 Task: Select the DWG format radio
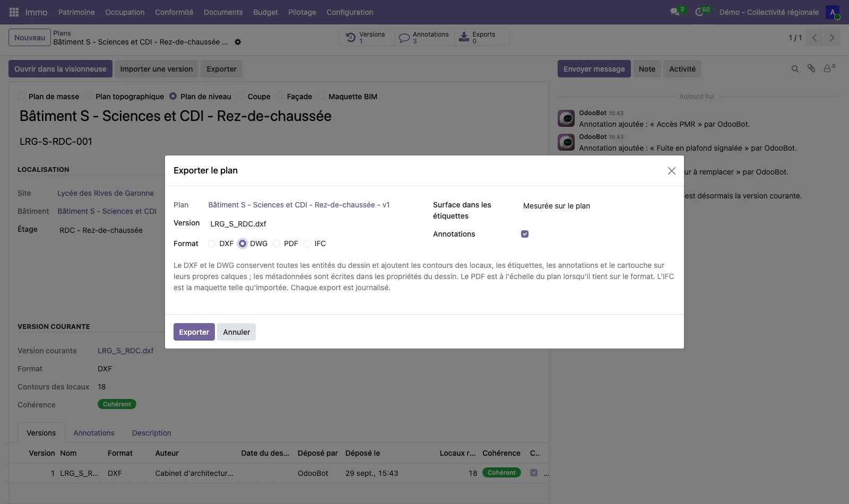tap(242, 244)
